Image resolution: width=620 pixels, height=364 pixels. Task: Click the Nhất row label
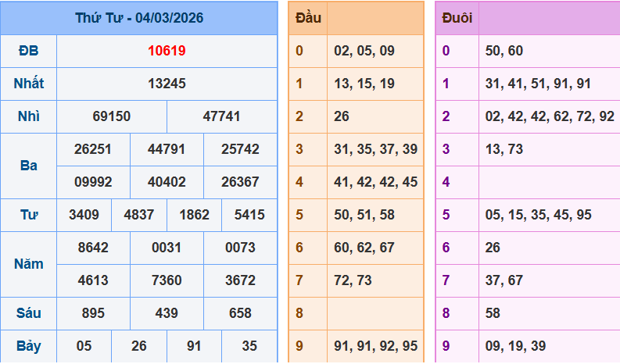coord(28,84)
